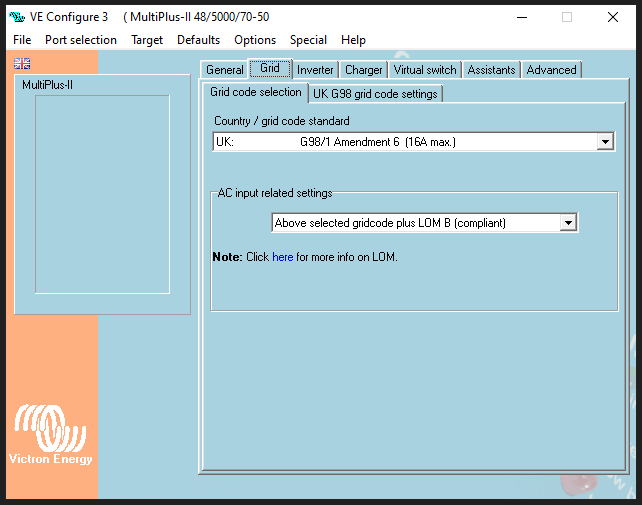Open the Virtual switch tab
Image resolution: width=642 pixels, height=505 pixels.
point(425,70)
